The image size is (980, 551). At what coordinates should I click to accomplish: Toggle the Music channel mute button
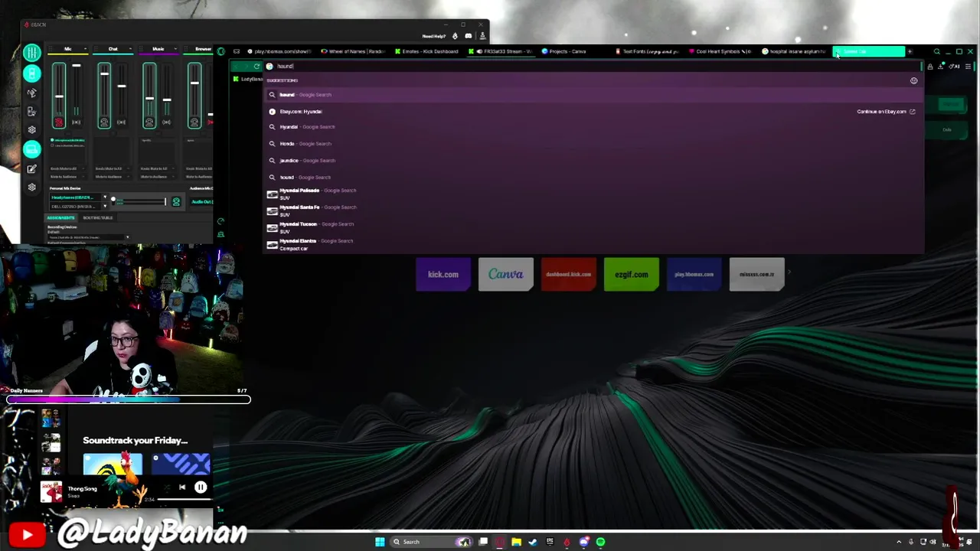point(149,122)
